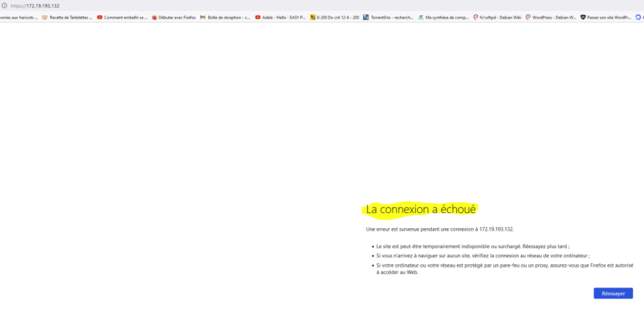Click the 'Une erreur est survenue' message line

pyautogui.click(x=439, y=229)
